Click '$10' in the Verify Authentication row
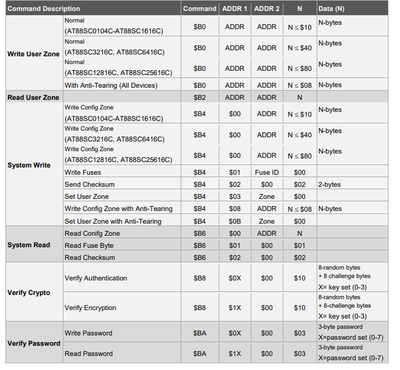The image size is (400, 370). [x=300, y=278]
